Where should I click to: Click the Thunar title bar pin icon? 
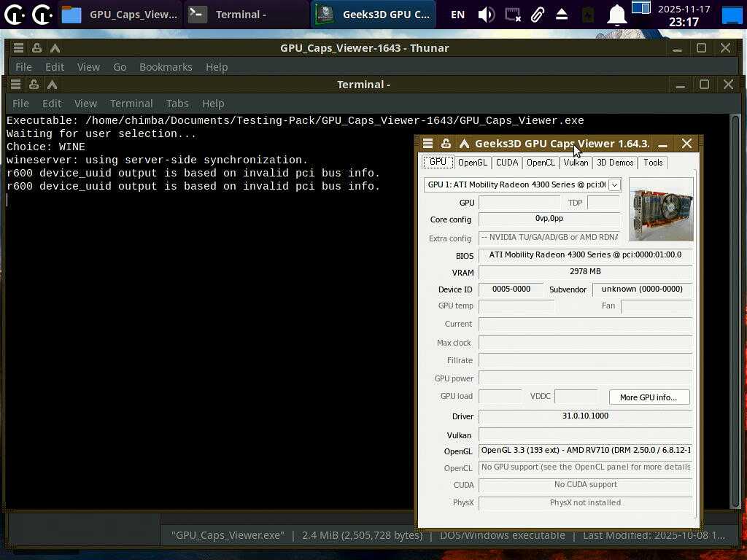click(x=36, y=47)
